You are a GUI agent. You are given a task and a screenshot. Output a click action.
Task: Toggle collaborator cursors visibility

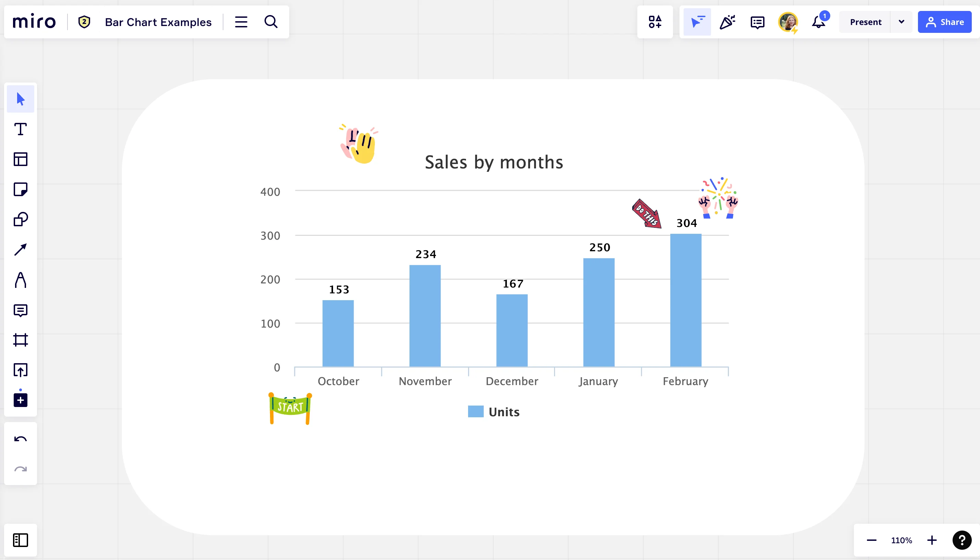[x=697, y=22]
